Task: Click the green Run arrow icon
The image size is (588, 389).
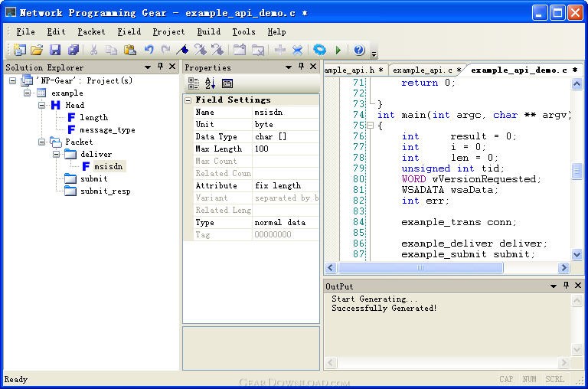Action: [338, 50]
